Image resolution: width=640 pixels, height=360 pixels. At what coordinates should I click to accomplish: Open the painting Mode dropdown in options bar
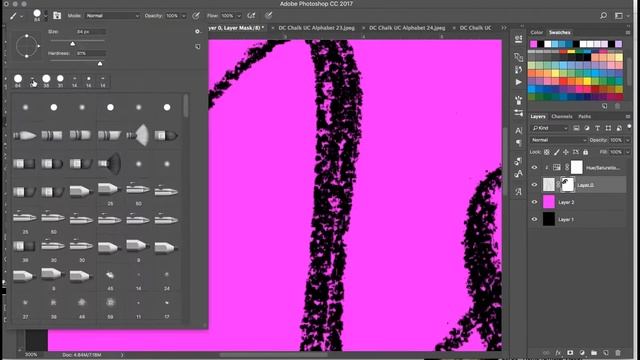coord(112,16)
